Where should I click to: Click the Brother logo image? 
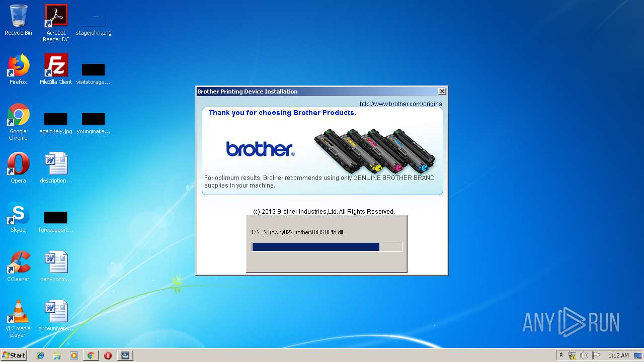(260, 149)
